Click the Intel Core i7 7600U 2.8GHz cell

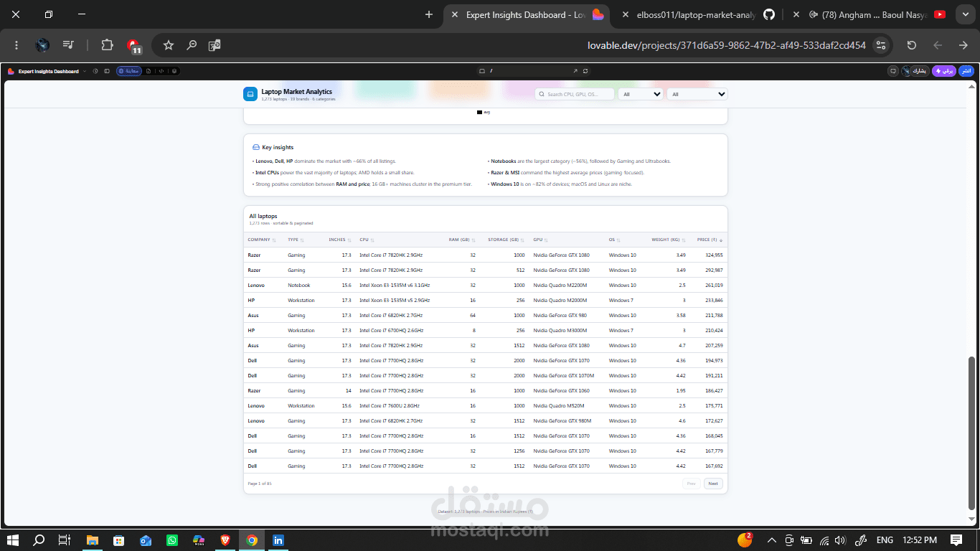pos(391,406)
